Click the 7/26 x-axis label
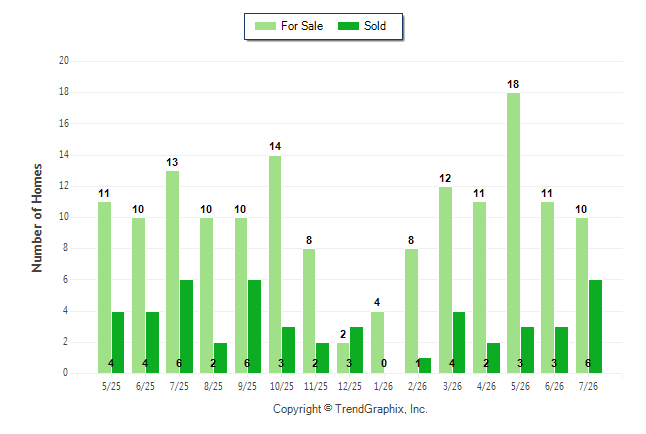 (x=588, y=386)
